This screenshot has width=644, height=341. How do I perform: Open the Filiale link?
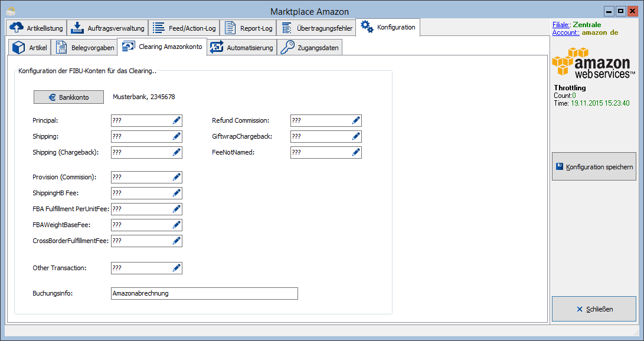(x=561, y=25)
